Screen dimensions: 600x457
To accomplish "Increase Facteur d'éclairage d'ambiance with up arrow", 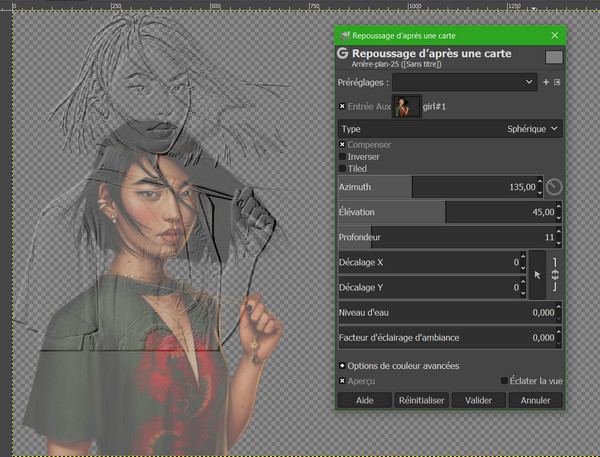I will (559, 333).
